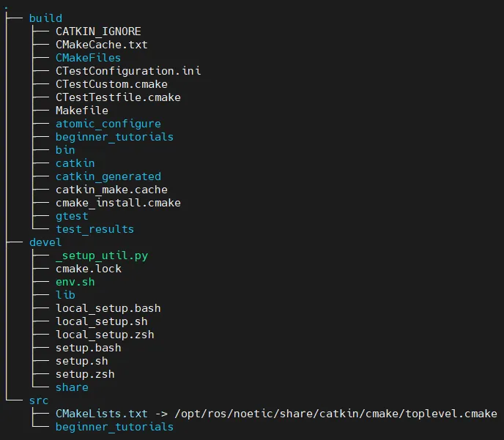The height and width of the screenshot is (440, 504).
Task: Click the test_results folder
Action: pos(94,229)
